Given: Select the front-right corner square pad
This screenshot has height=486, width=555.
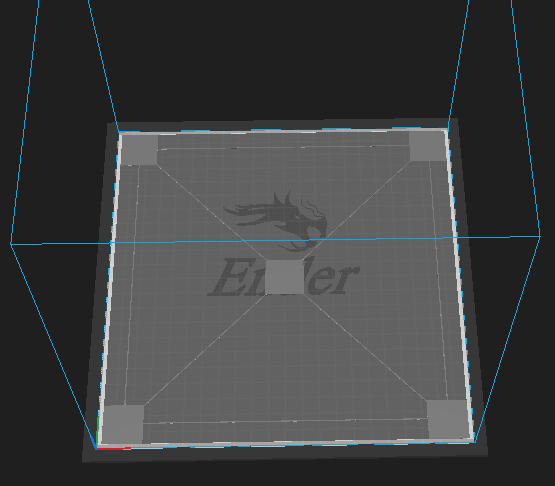Looking at the screenshot, I should point(449,420).
